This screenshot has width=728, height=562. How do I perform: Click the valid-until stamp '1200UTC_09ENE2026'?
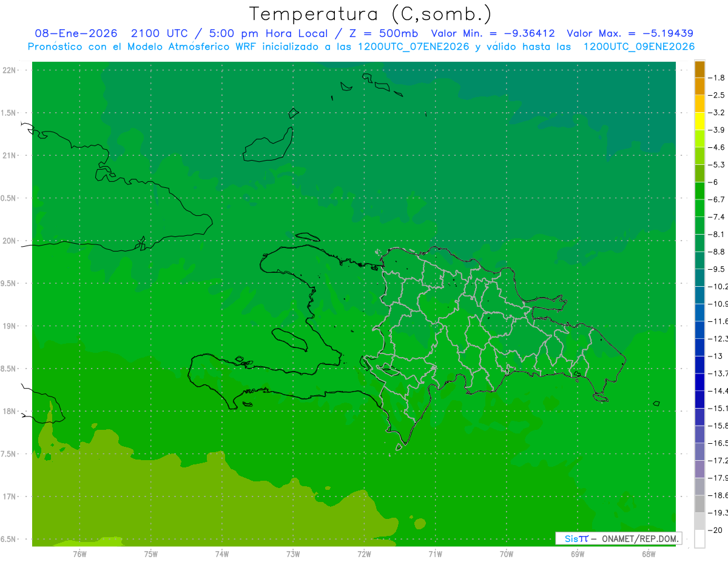click(x=639, y=47)
